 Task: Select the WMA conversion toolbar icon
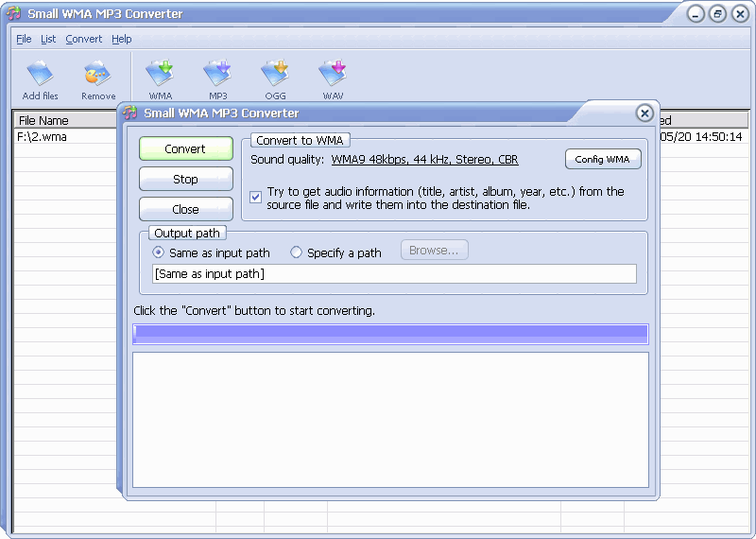coord(160,79)
